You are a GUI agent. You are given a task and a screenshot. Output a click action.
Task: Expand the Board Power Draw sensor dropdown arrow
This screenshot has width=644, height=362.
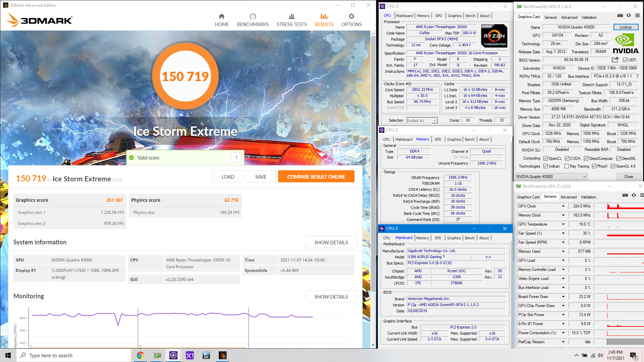563,297
